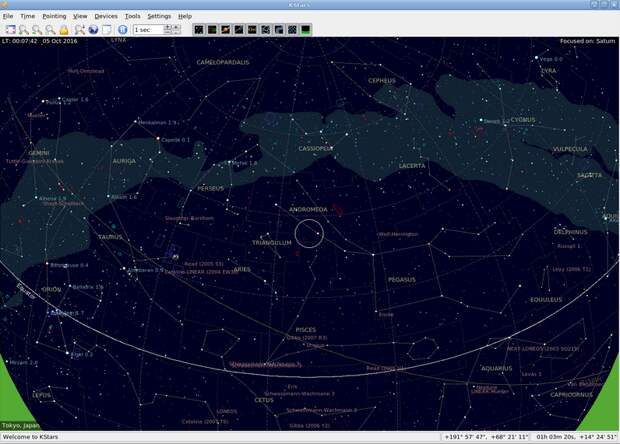The height and width of the screenshot is (444, 620).
Task: Increase the time step value
Action: pyautogui.click(x=168, y=29)
